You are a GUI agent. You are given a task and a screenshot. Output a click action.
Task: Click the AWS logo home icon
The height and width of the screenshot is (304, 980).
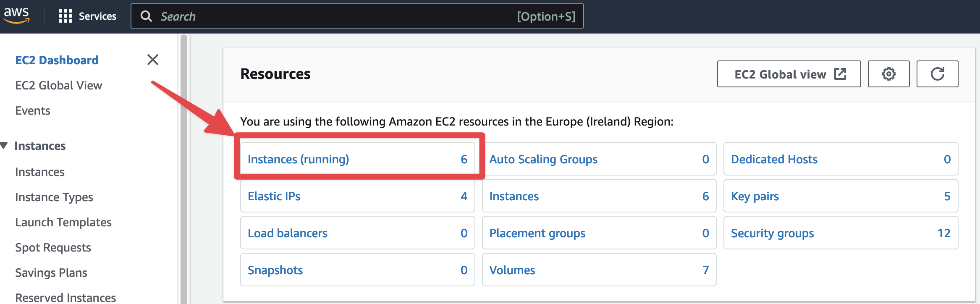coord(16,16)
